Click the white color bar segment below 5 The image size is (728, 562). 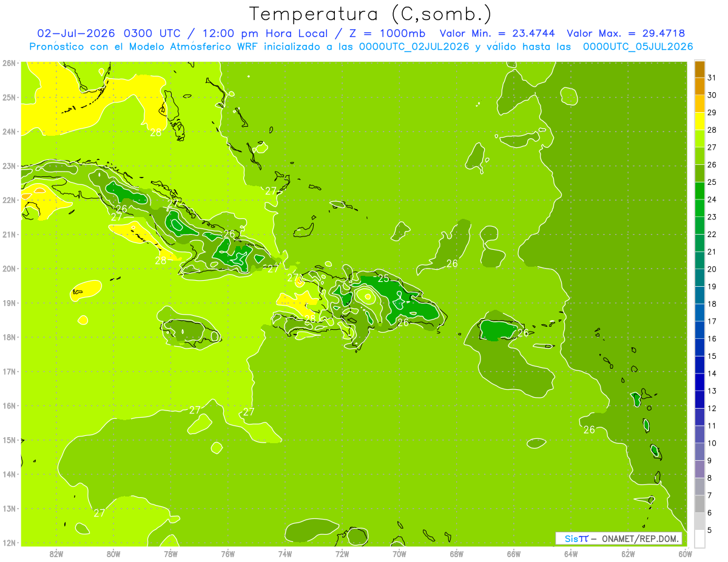(x=699, y=538)
